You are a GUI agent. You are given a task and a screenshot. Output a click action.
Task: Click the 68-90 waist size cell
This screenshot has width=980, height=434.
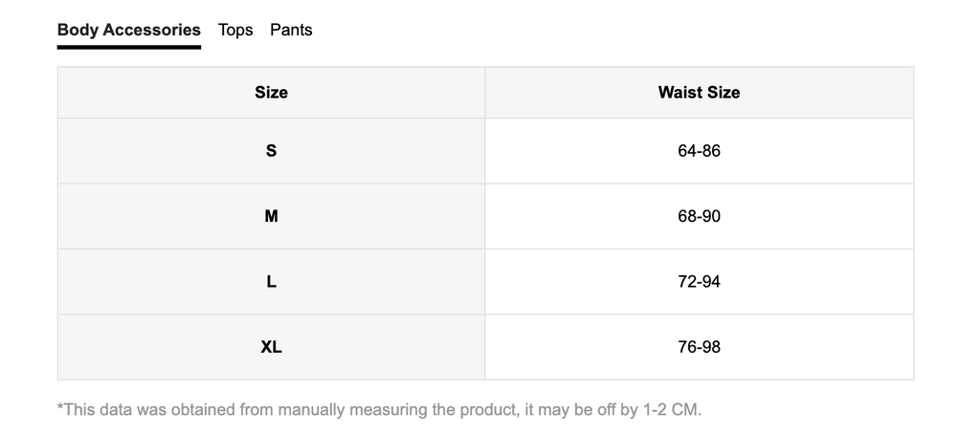click(699, 216)
